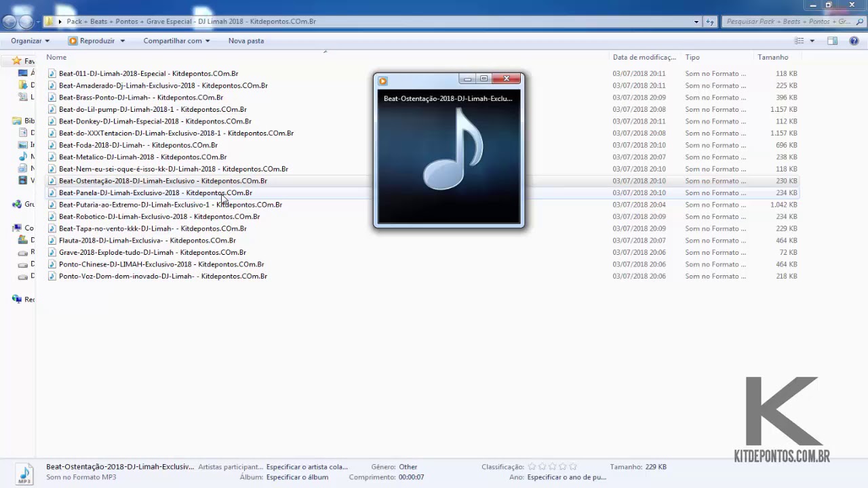Open the recent pages dropdown beside the forward arrow
The image size is (868, 488).
(37, 22)
